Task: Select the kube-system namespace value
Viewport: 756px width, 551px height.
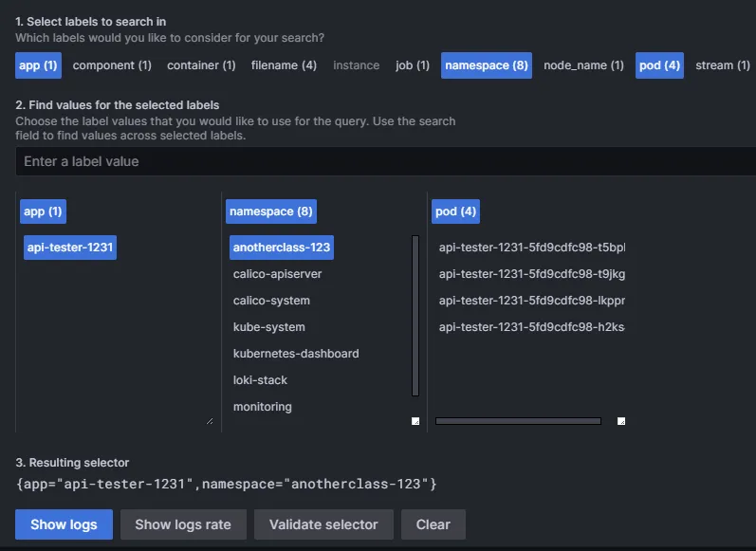Action: pyautogui.click(x=269, y=327)
